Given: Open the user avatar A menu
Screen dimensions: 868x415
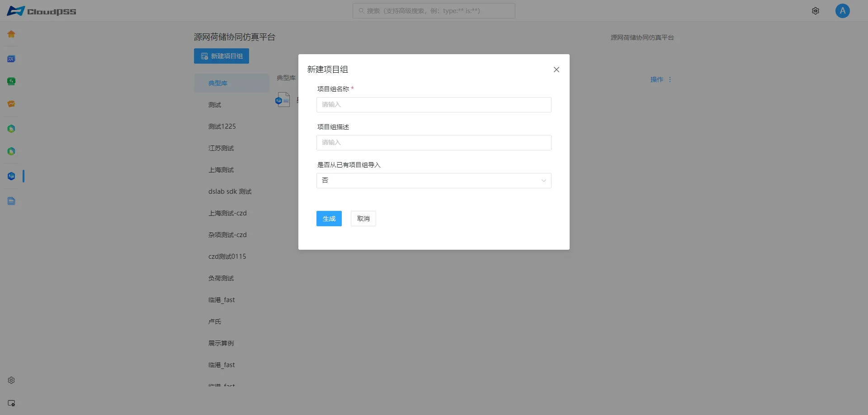Looking at the screenshot, I should pos(843,11).
